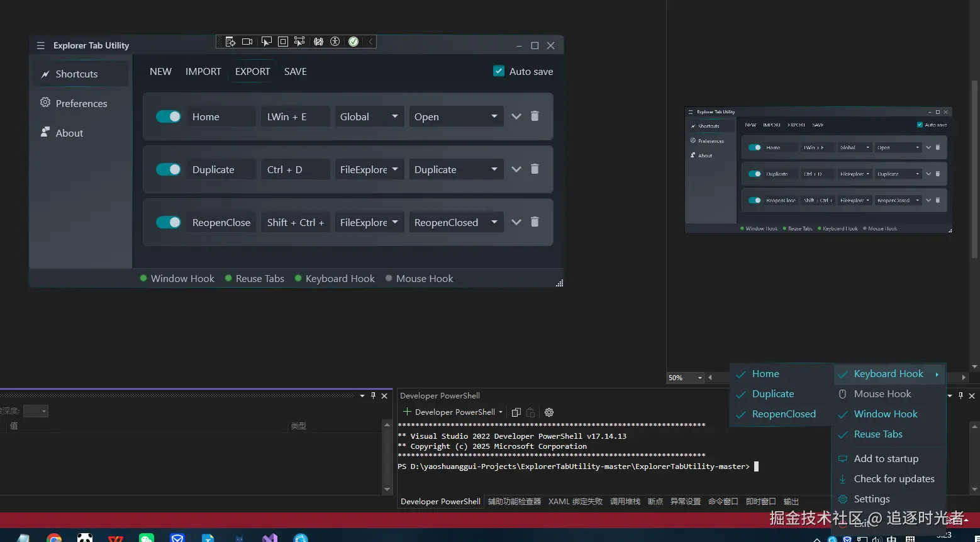The image size is (980, 542).
Task: Activate the Select Element debug tool
Action: point(267,42)
